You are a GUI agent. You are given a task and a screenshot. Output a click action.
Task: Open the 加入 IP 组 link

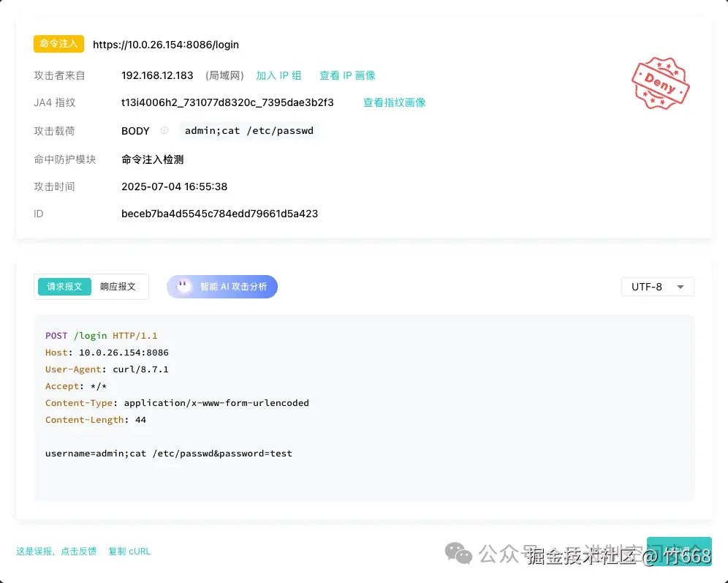click(x=278, y=75)
